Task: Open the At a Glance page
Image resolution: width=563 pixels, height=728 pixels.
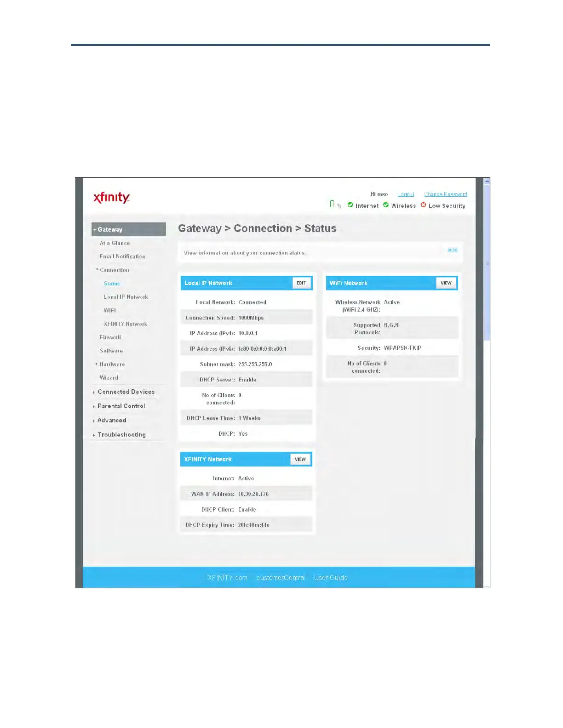Action: tap(115, 243)
